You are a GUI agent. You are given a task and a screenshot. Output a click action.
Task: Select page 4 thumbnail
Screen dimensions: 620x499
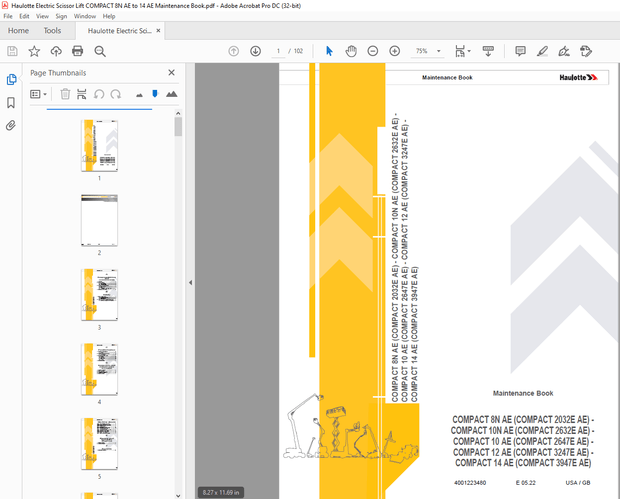pyautogui.click(x=99, y=369)
